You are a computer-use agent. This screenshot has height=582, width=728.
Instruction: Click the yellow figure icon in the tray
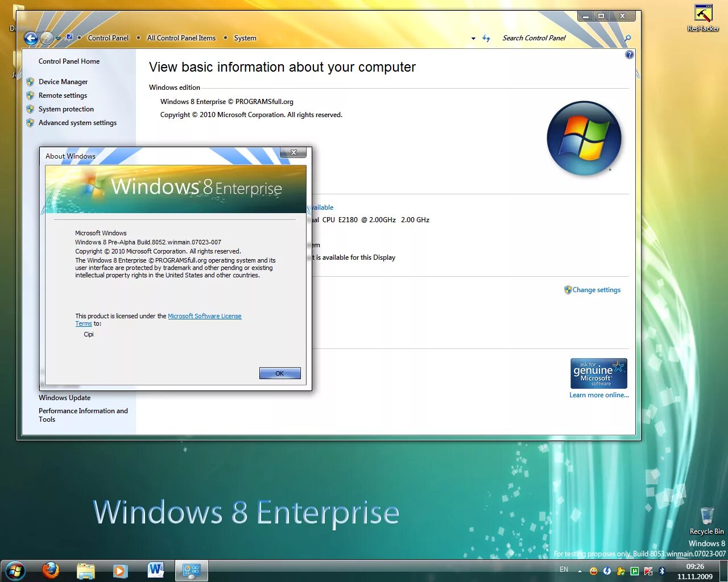(x=621, y=571)
